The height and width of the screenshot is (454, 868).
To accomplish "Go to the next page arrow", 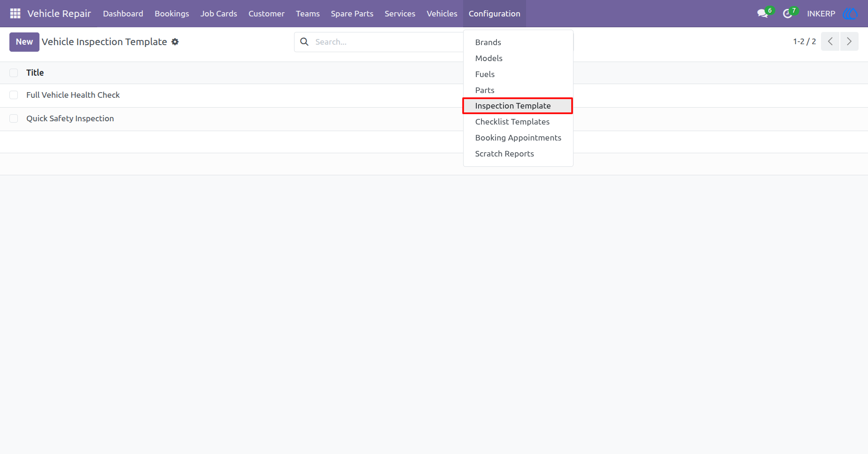I will [849, 41].
